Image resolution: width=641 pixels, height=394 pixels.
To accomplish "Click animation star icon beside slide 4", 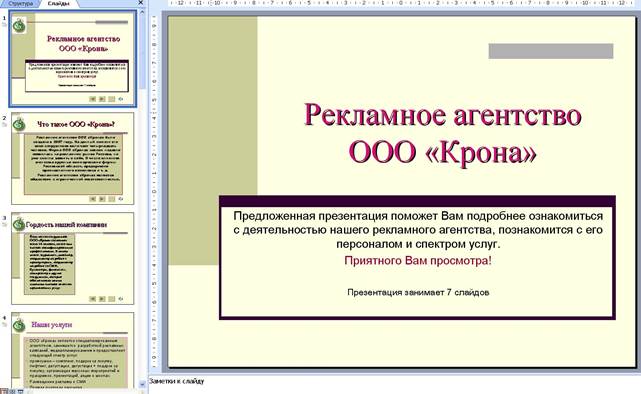I will [x=4, y=325].
